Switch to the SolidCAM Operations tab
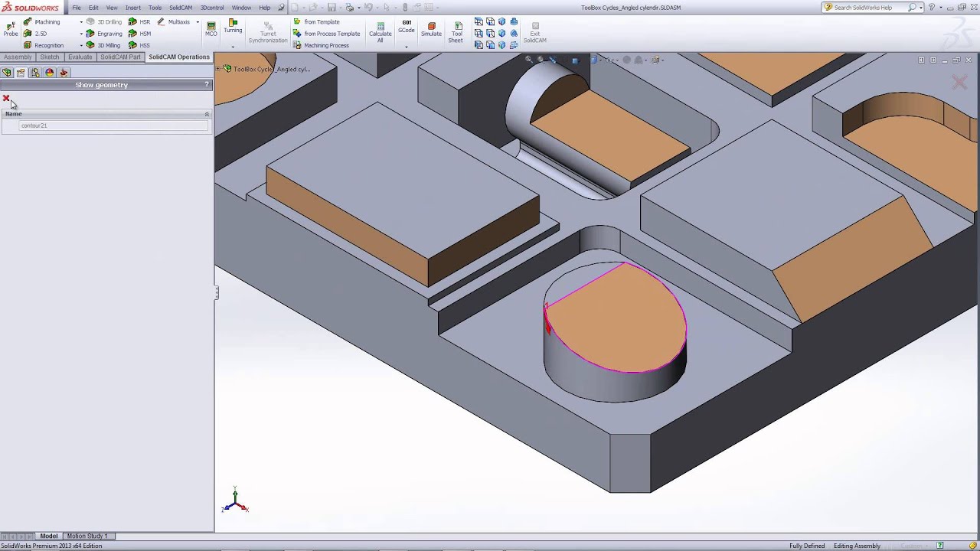 pyautogui.click(x=179, y=57)
